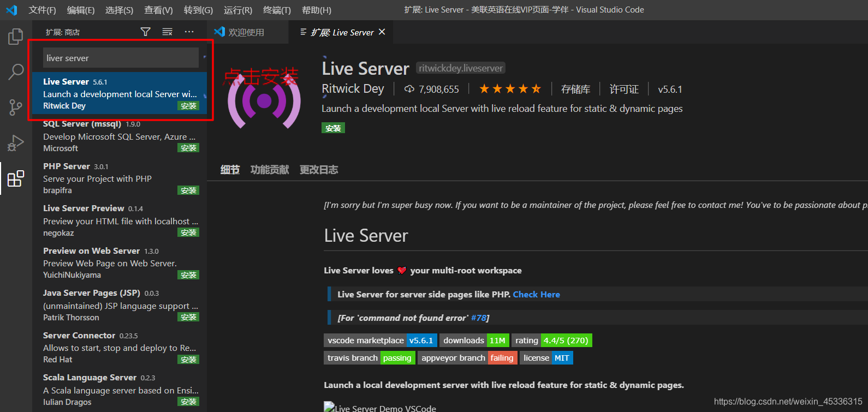Select the 细节 details tab
This screenshot has height=412, width=868.
click(x=230, y=170)
